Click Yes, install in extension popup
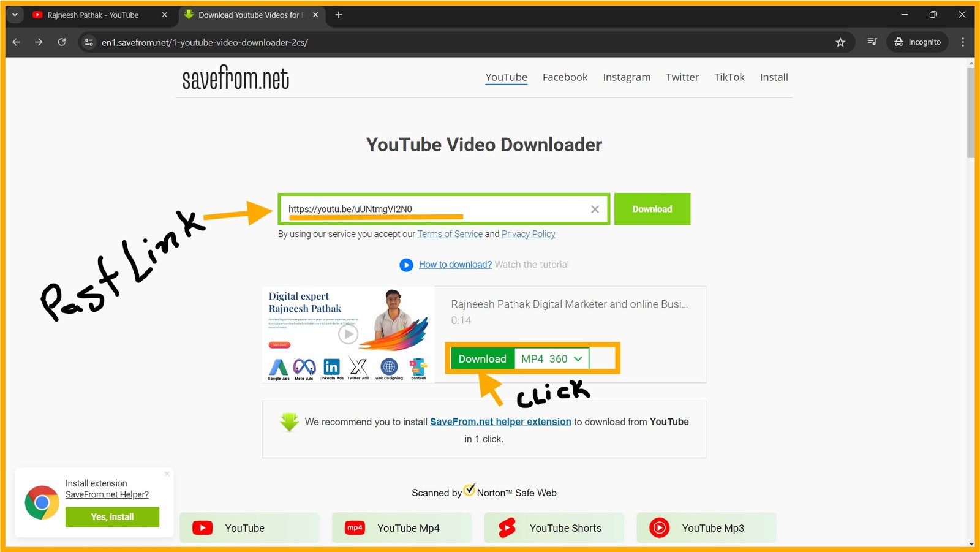This screenshot has height=552, width=980. (112, 516)
